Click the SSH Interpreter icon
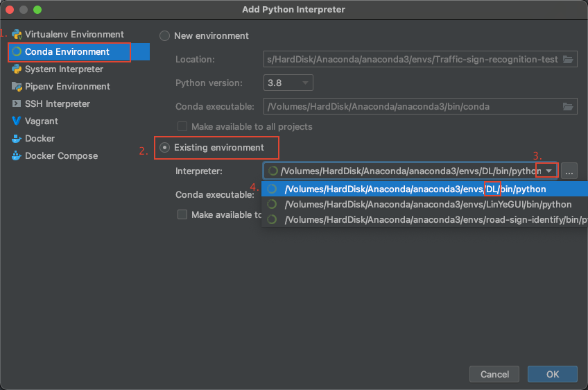588x390 pixels. (x=17, y=104)
